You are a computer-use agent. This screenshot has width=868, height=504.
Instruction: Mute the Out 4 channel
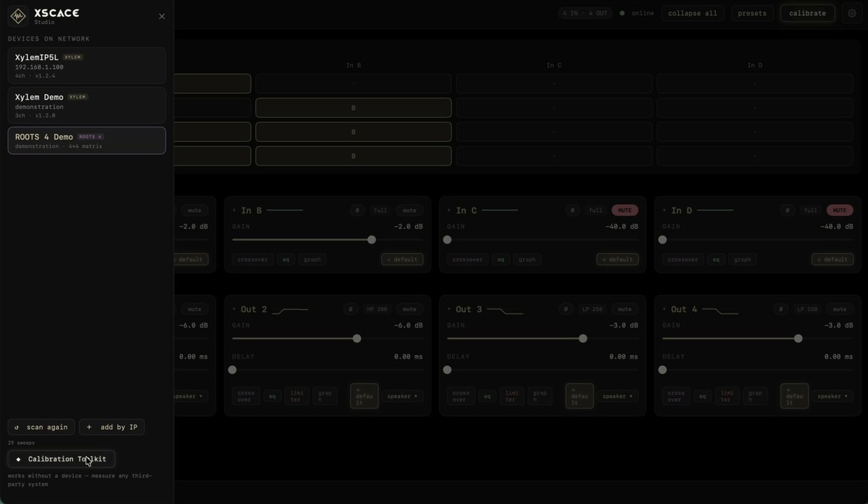pyautogui.click(x=840, y=309)
